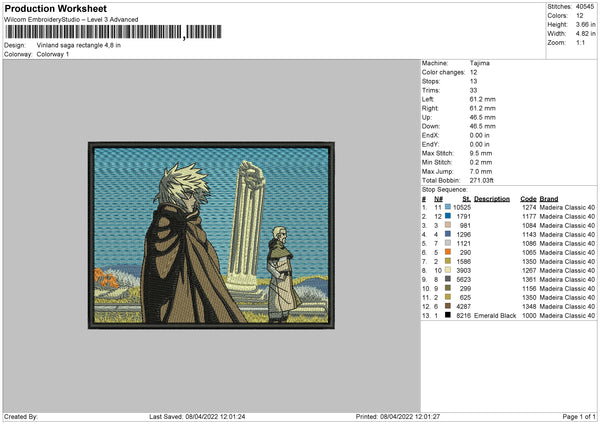Screen dimensions: 600x424
Task: Click the 'Emerald Black' description
Action: click(495, 316)
